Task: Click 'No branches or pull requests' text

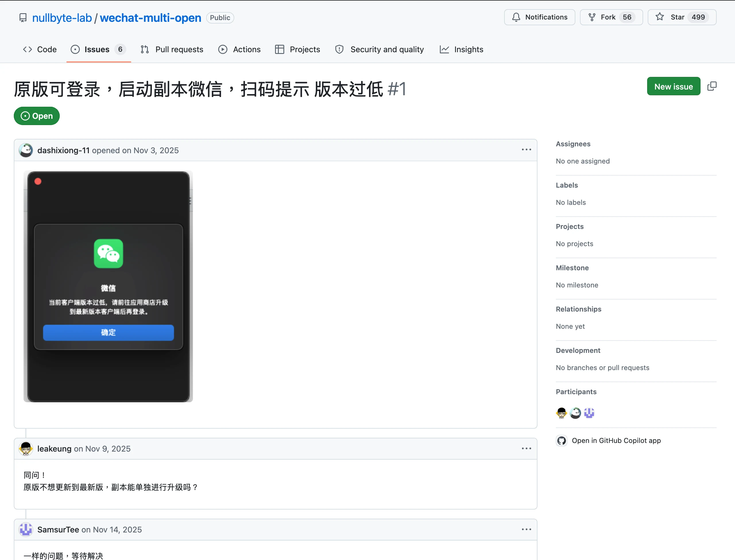Action: tap(602, 368)
